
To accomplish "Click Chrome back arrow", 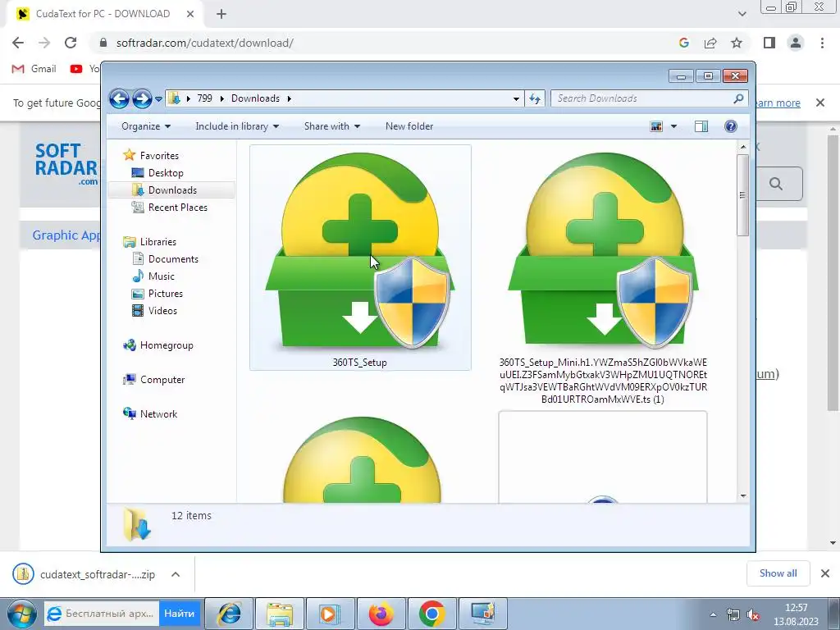I will (x=18, y=43).
